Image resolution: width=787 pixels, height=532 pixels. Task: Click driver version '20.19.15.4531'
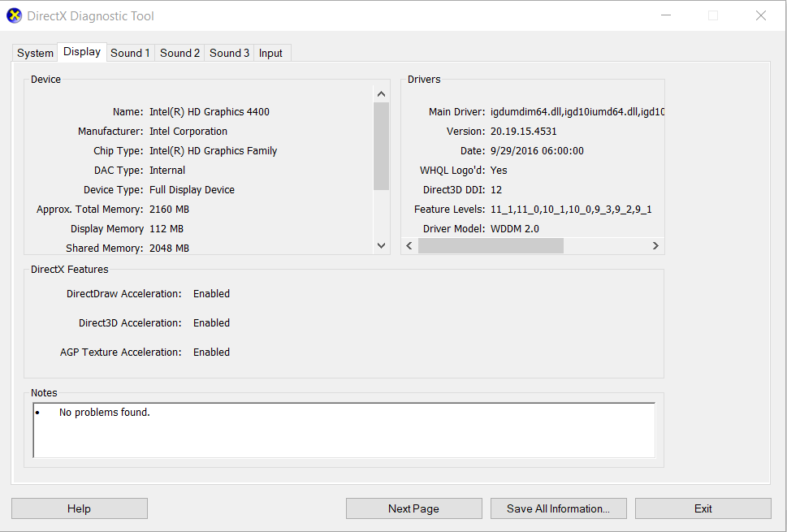pyautogui.click(x=524, y=132)
